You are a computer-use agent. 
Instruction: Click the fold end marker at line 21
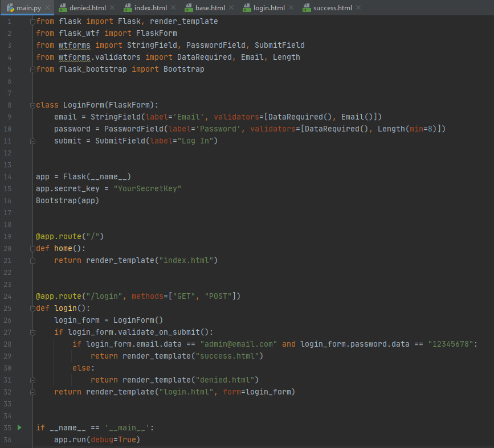(32, 261)
